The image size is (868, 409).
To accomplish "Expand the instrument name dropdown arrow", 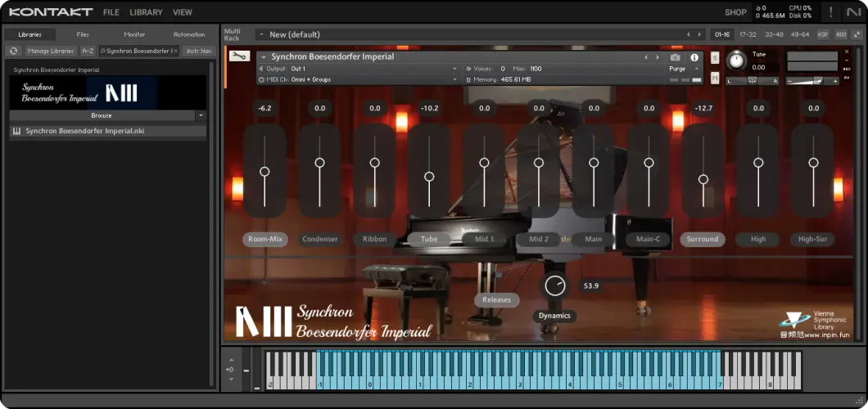I will [x=264, y=57].
